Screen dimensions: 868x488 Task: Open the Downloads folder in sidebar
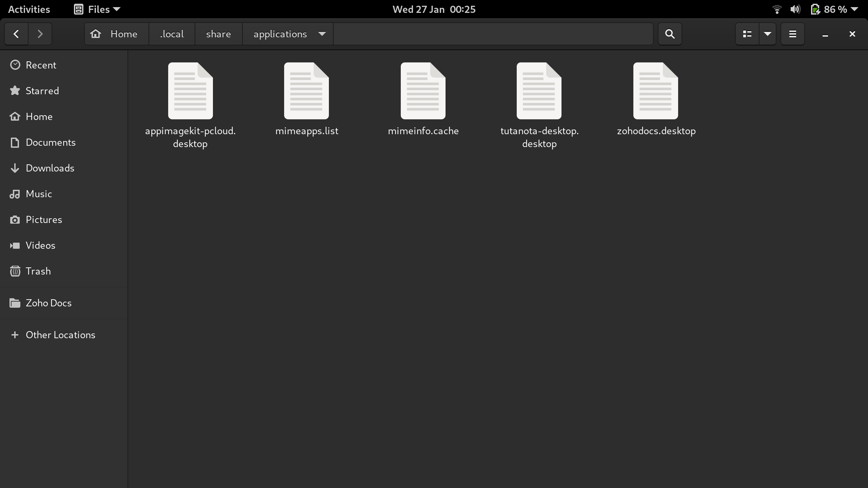(50, 168)
